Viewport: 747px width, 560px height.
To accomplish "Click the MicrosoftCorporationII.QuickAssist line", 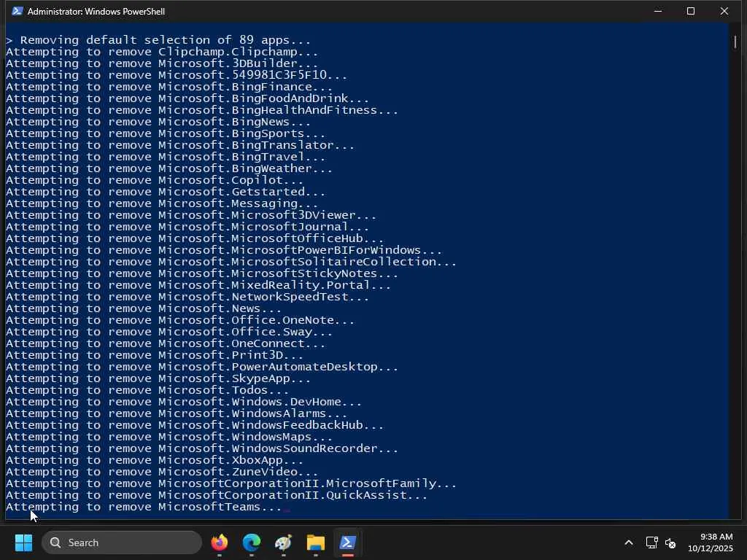I will [217, 495].
